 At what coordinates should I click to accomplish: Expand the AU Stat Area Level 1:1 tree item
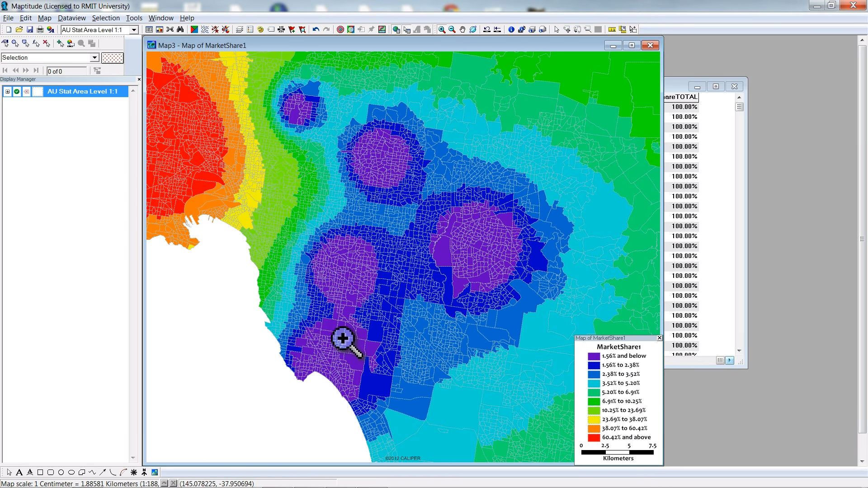click(7, 91)
